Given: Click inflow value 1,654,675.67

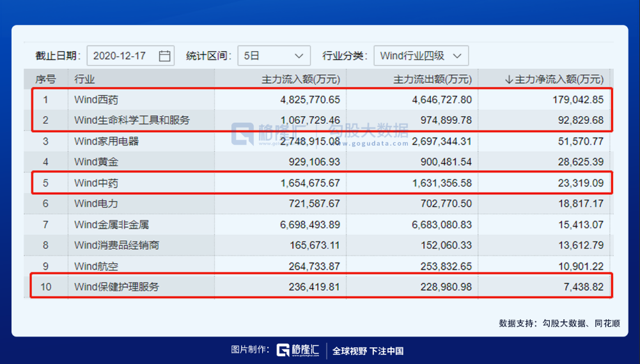Looking at the screenshot, I should (310, 183).
